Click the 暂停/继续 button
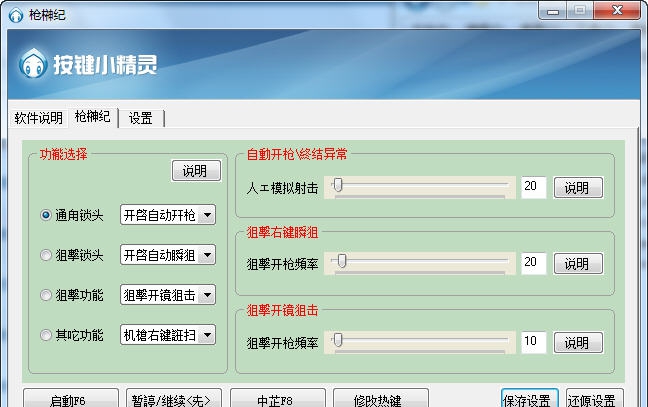Image resolution: width=648 pixels, height=407 pixels. pyautogui.click(x=174, y=399)
